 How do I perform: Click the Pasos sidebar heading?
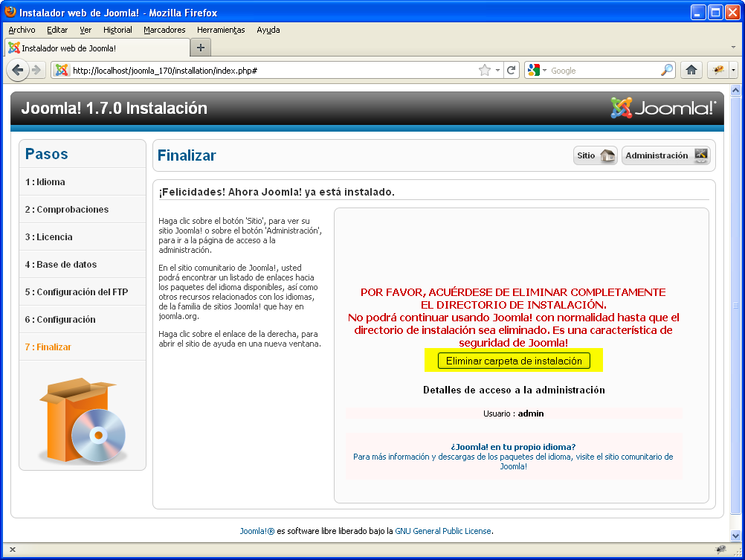(x=47, y=154)
